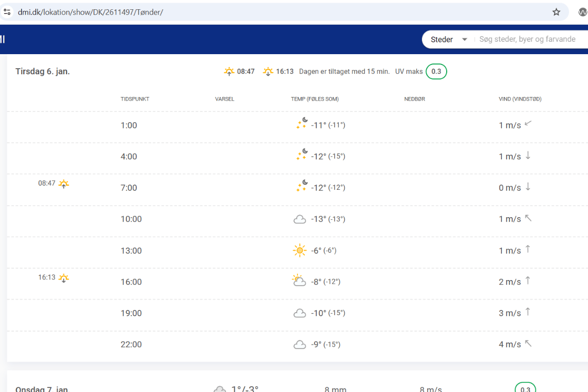The height and width of the screenshot is (392, 588).
Task: Click the sunny icon at 13:00
Action: (300, 251)
